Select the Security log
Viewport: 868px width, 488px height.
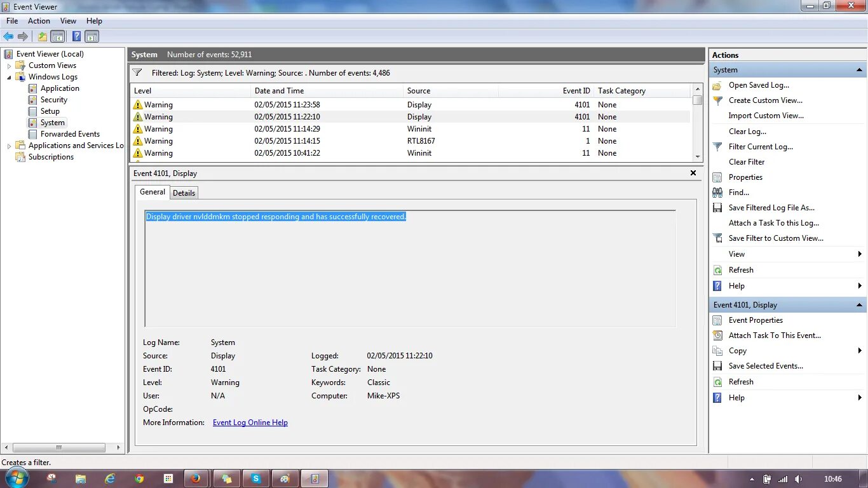(54, 100)
